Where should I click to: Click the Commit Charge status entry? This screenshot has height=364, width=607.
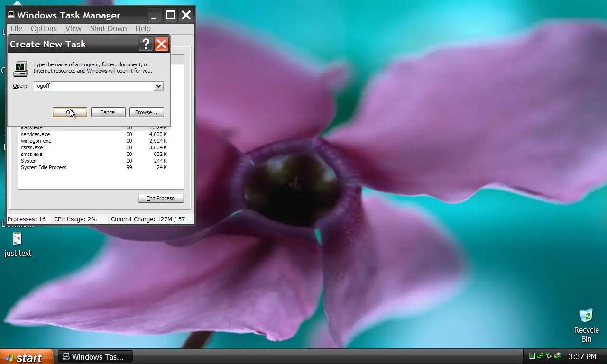148,219
